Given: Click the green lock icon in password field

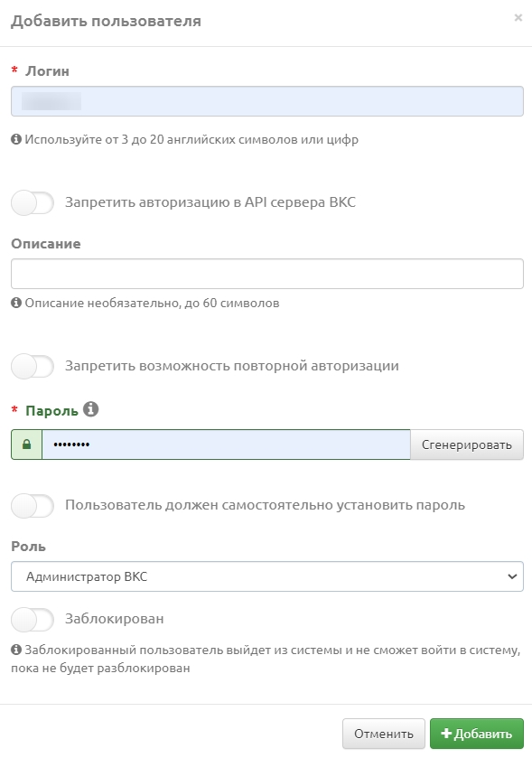Looking at the screenshot, I should tap(26, 445).
